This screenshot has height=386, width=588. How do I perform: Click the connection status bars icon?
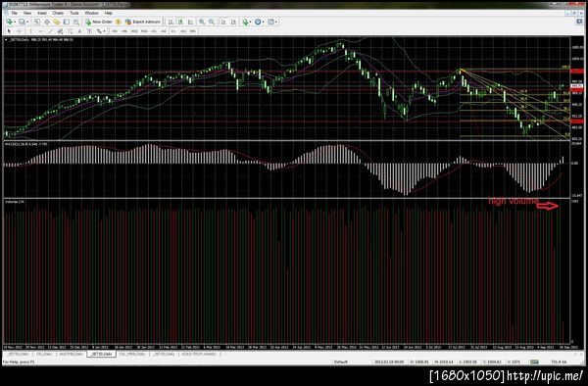[x=534, y=362]
